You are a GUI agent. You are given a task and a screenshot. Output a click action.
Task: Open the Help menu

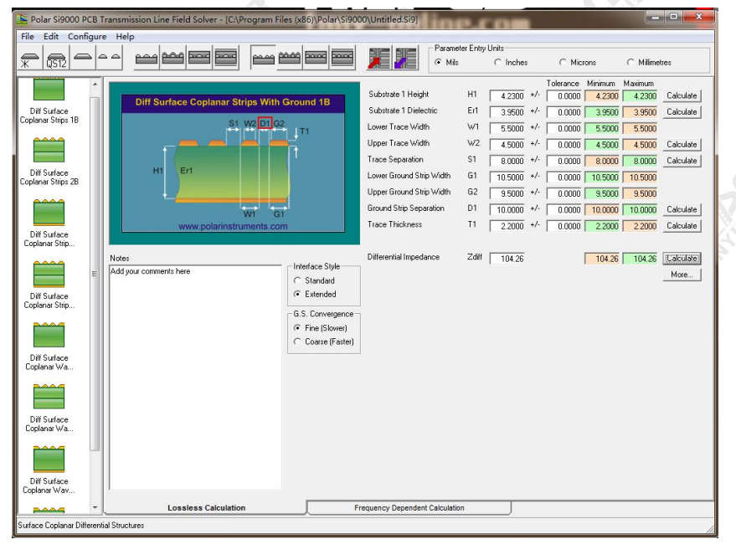point(125,37)
